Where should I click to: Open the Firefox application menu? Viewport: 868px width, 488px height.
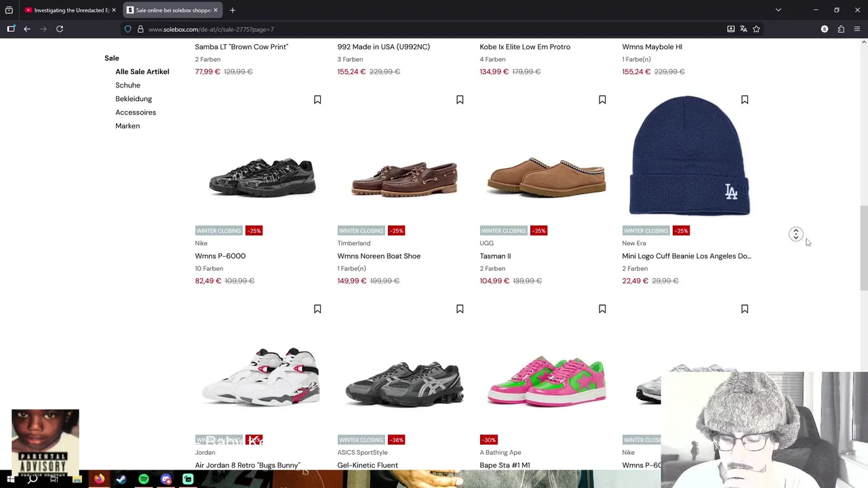tap(857, 29)
